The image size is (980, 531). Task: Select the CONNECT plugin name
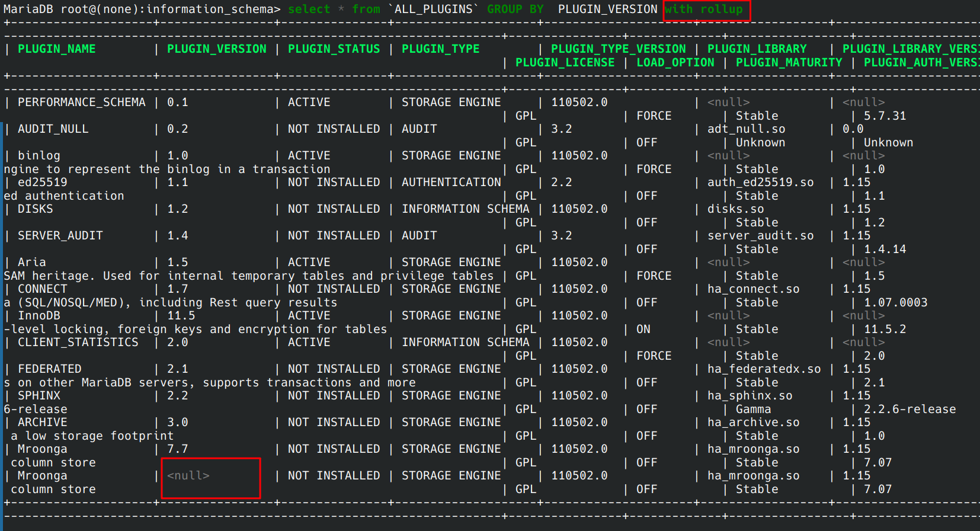(43, 289)
